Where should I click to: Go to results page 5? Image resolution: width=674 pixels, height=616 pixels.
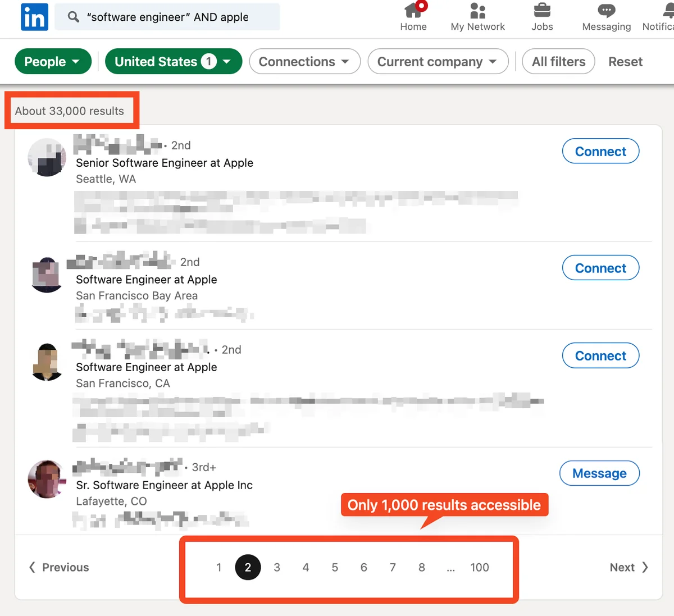coord(335,567)
